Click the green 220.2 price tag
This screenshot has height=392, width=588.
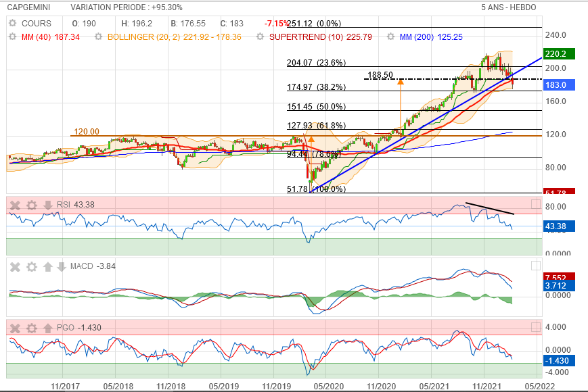pos(559,53)
